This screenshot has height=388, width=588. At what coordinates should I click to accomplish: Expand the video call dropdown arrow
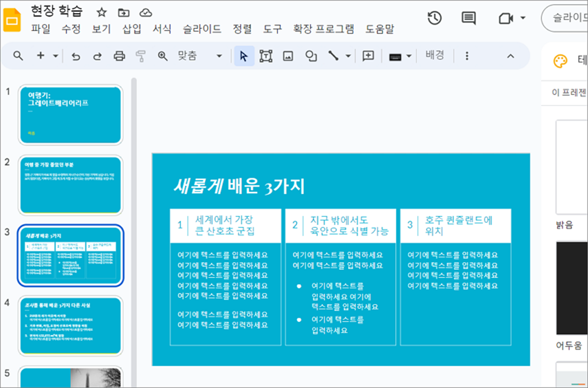[522, 18]
